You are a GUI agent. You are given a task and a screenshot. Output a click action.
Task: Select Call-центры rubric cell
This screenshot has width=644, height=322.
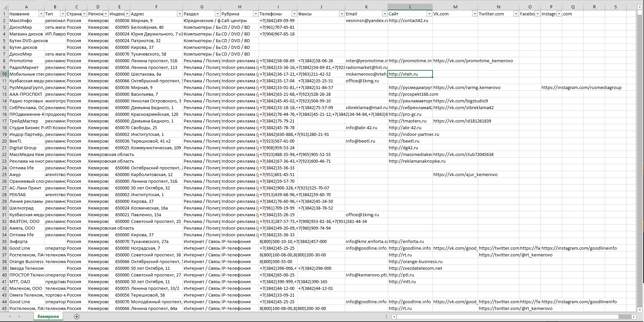click(x=240, y=20)
